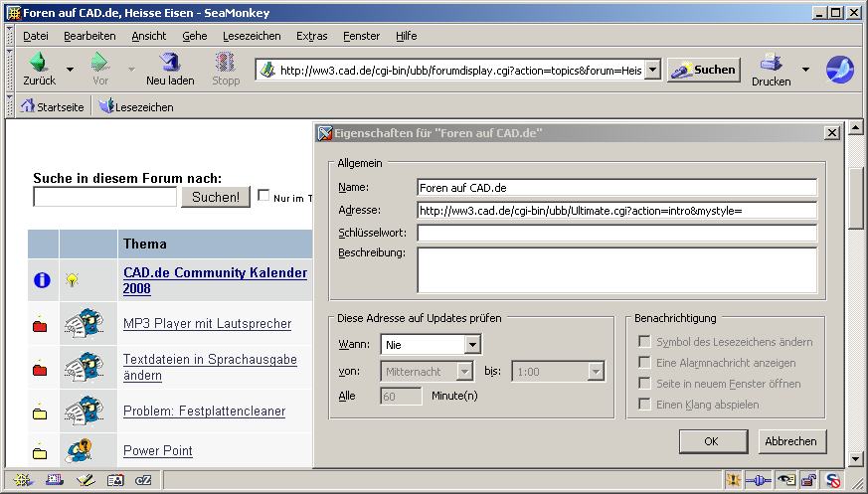Open the Wann dropdown showing Nie
868x494 pixels.
pos(432,345)
